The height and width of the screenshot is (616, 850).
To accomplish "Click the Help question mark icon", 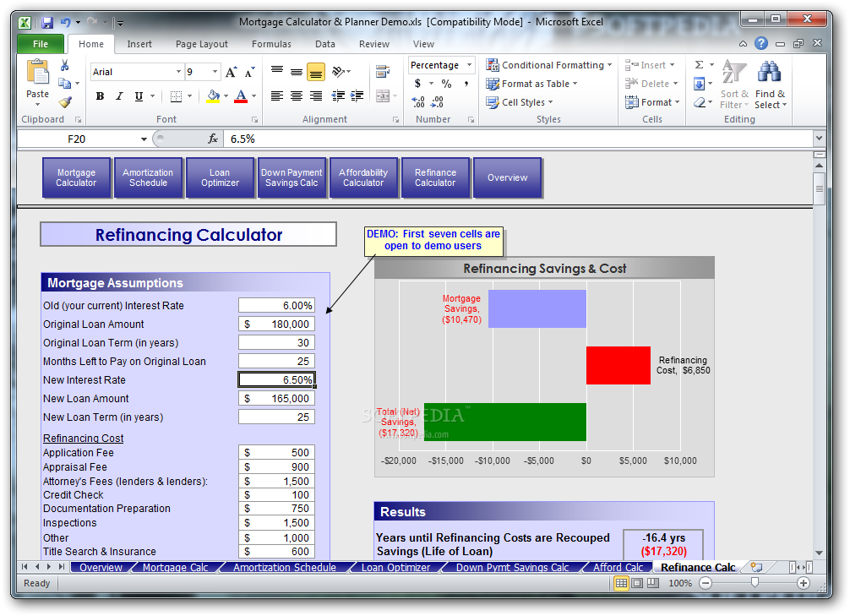I will click(761, 43).
